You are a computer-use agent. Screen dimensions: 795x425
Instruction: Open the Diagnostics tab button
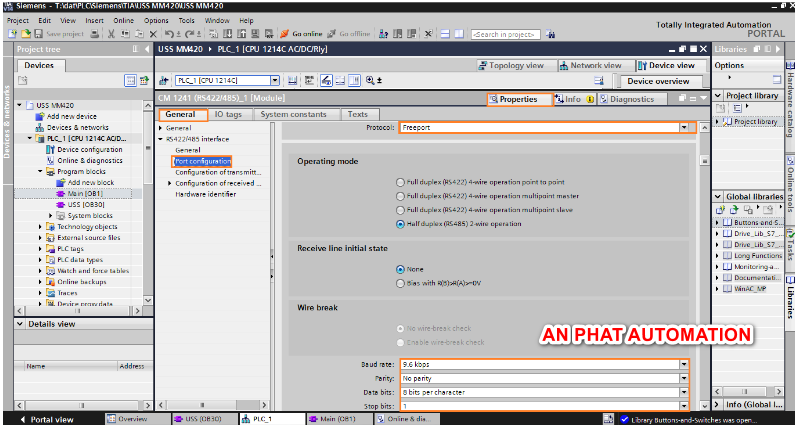[630, 99]
